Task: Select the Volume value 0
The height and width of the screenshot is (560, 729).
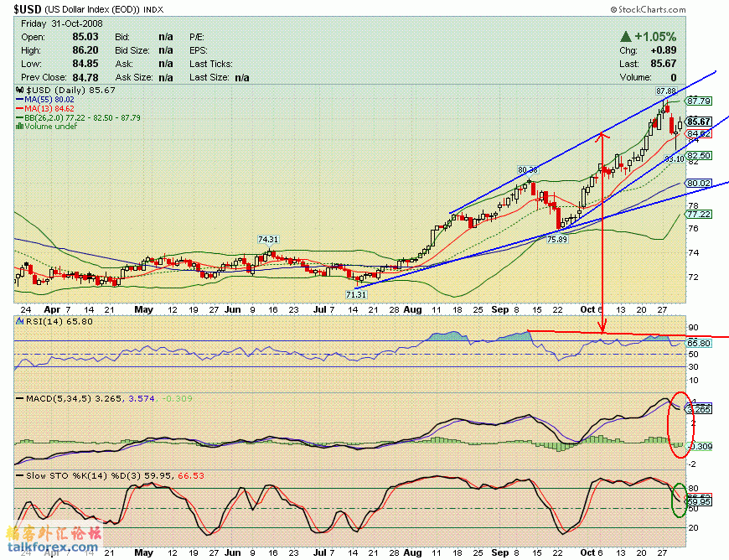Action: 674,77
